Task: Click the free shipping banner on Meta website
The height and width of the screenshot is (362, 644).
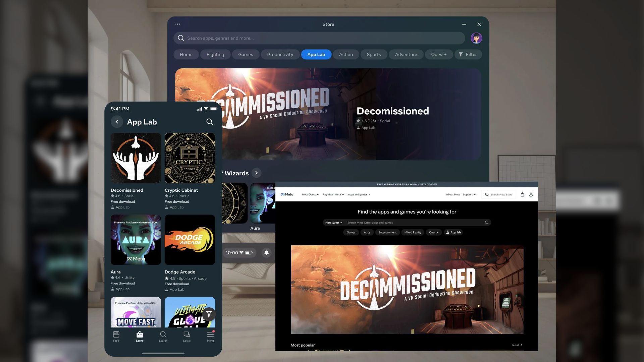Action: [407, 184]
